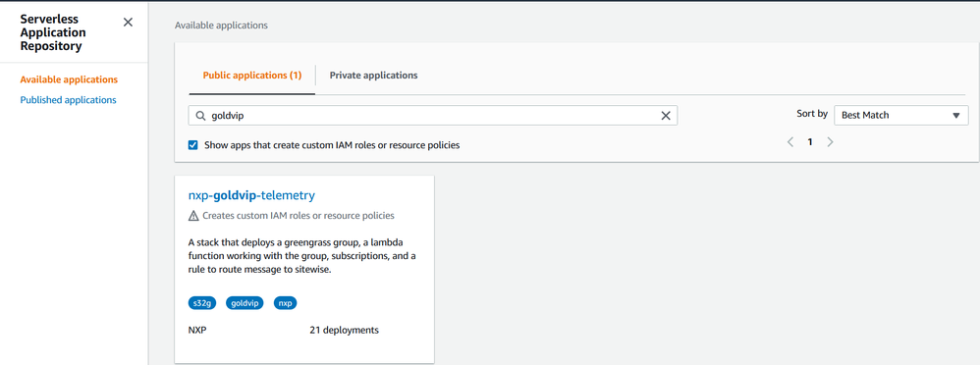The image size is (980, 365).
Task: Click the NXP publisher name
Action: [197, 330]
